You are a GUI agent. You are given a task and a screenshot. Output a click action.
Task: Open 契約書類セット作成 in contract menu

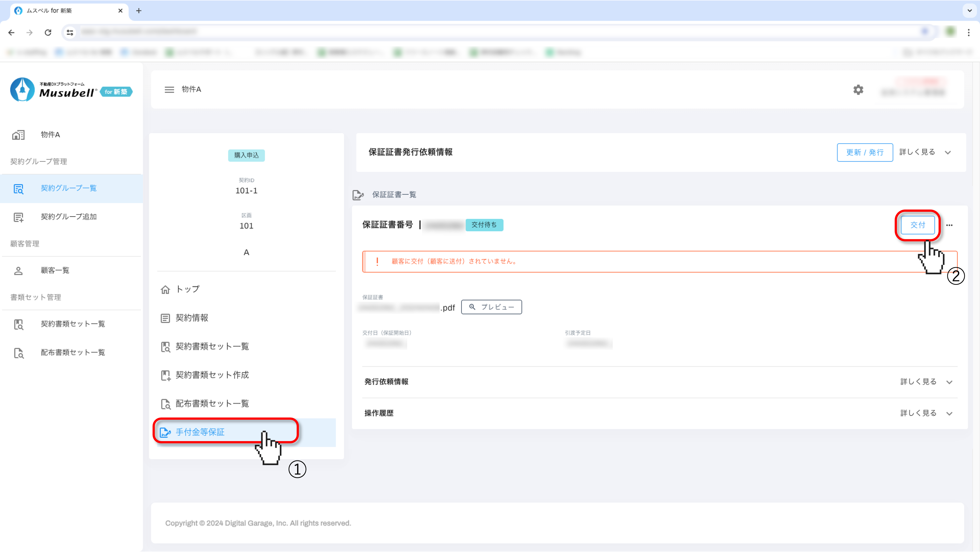pyautogui.click(x=212, y=375)
